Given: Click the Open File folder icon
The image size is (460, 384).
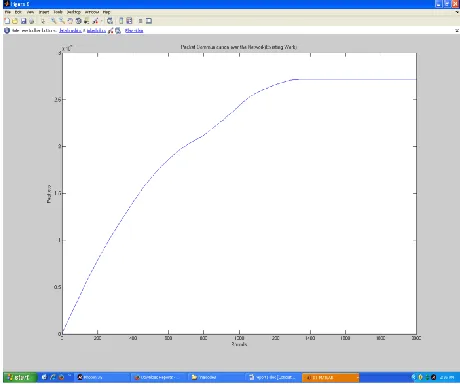Looking at the screenshot, I should click(15, 21).
